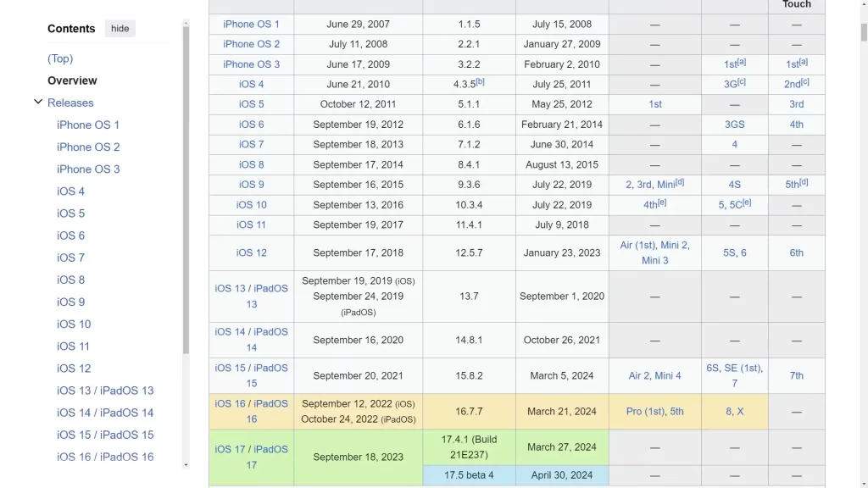Click the 7th iPod Touch link in iOS 15 row
868x488 pixels.
pos(795,375)
